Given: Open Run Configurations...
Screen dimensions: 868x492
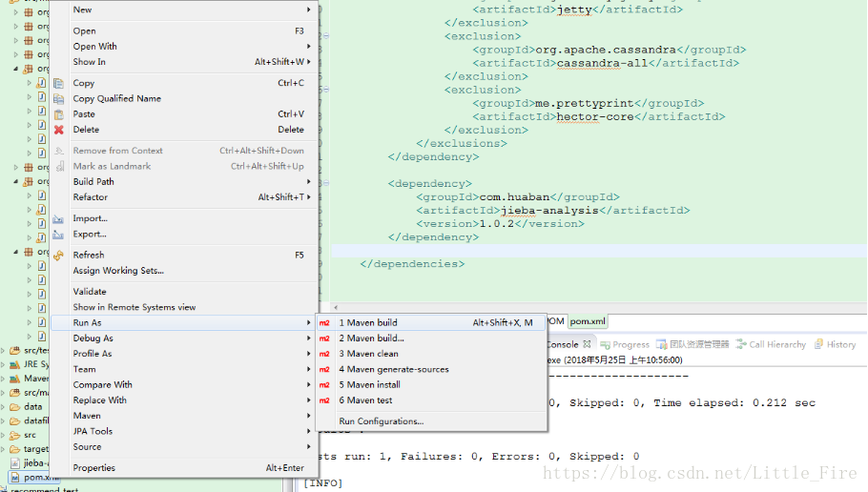Looking at the screenshot, I should pyautogui.click(x=431, y=421).
